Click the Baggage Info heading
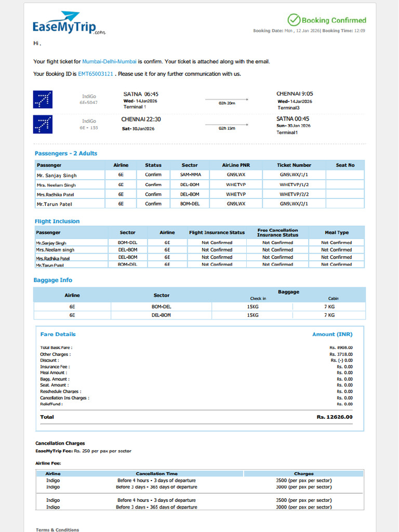399x532 pixels. [x=52, y=280]
